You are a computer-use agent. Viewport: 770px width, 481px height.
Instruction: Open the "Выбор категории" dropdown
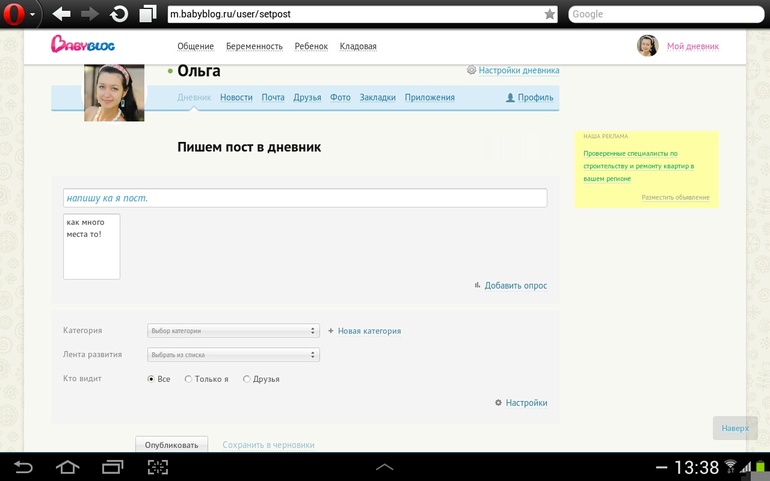[233, 331]
